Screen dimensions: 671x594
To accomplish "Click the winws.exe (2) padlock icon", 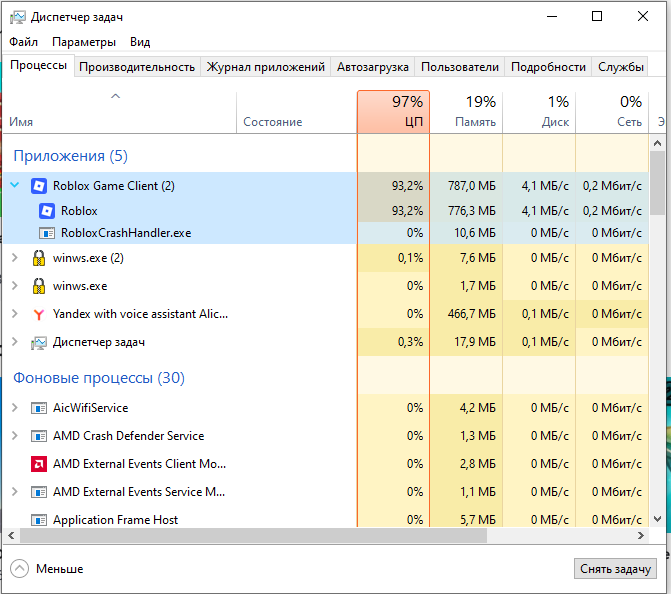I will [39, 258].
